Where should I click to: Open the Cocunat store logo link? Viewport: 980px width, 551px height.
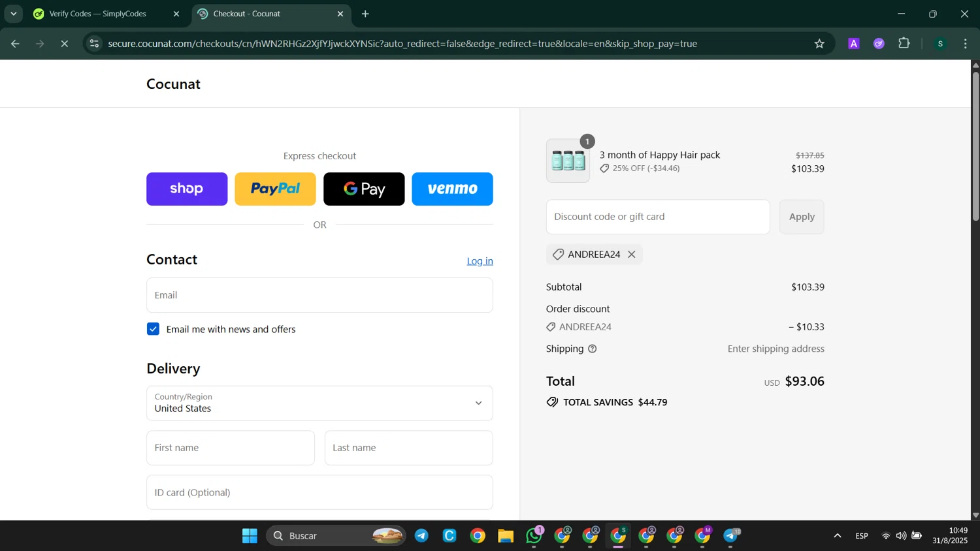pyautogui.click(x=173, y=84)
